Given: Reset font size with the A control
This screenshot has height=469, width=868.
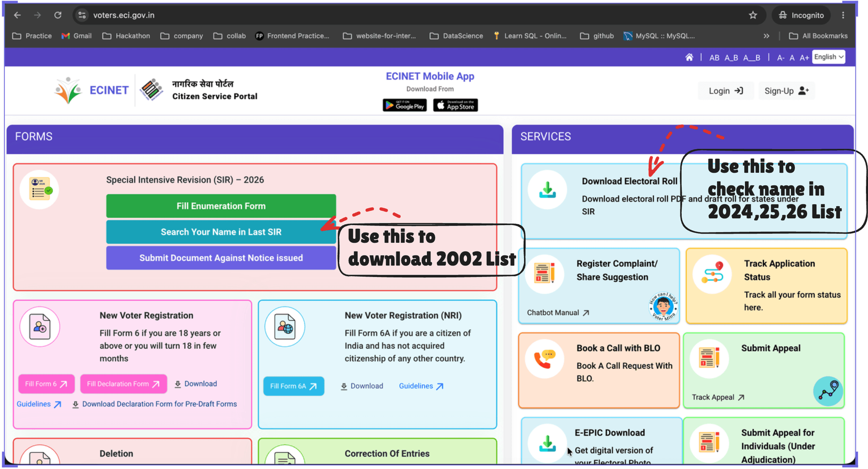Looking at the screenshot, I should (792, 58).
